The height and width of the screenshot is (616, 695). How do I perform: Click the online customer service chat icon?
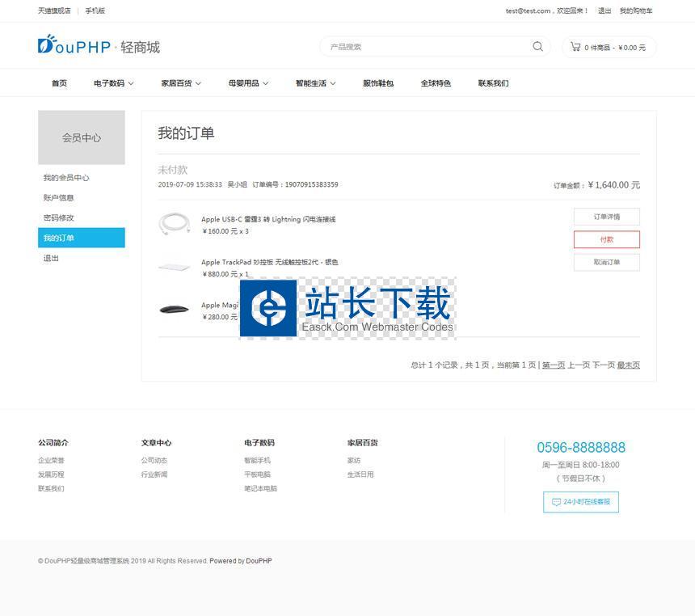tap(556, 502)
